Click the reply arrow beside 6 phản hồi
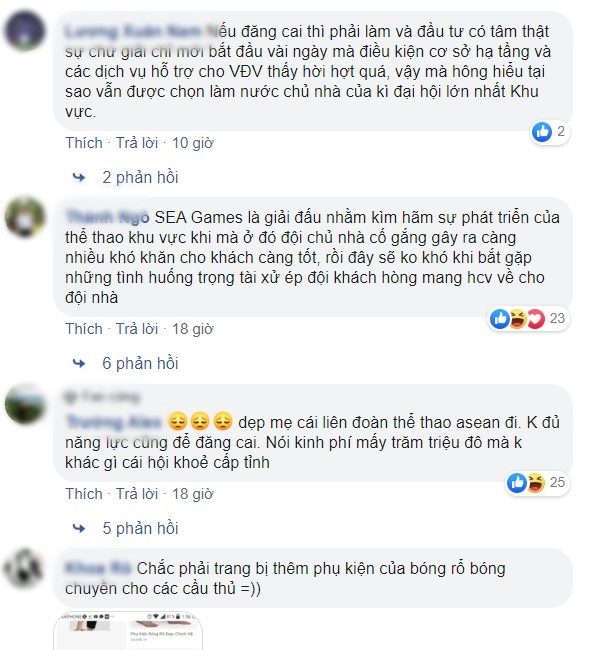This screenshot has height=650, width=610. coord(79,364)
